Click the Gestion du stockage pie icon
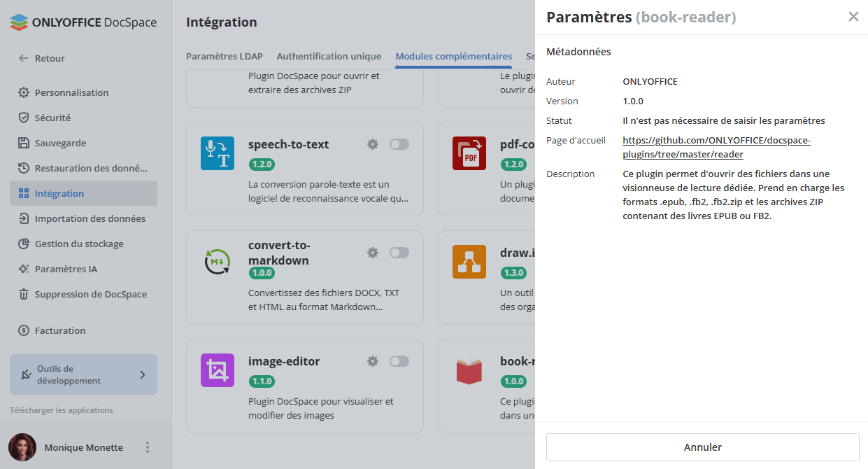Image resolution: width=868 pixels, height=469 pixels. coord(24,244)
